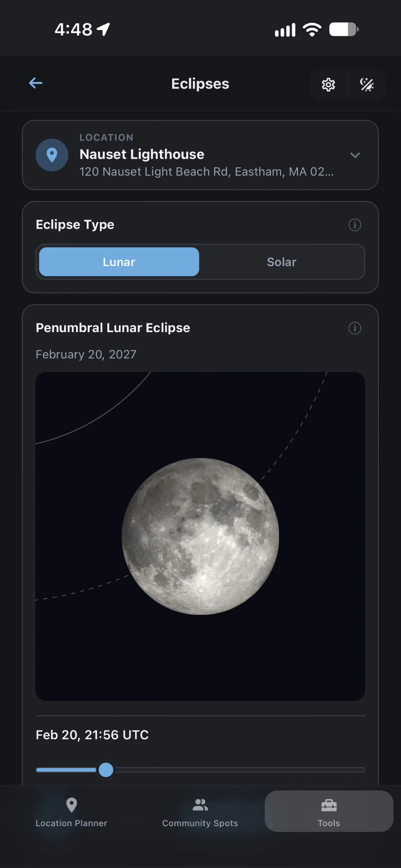Viewport: 401px width, 868px height.
Task: Tap the day/night stars icon
Action: [367, 85]
